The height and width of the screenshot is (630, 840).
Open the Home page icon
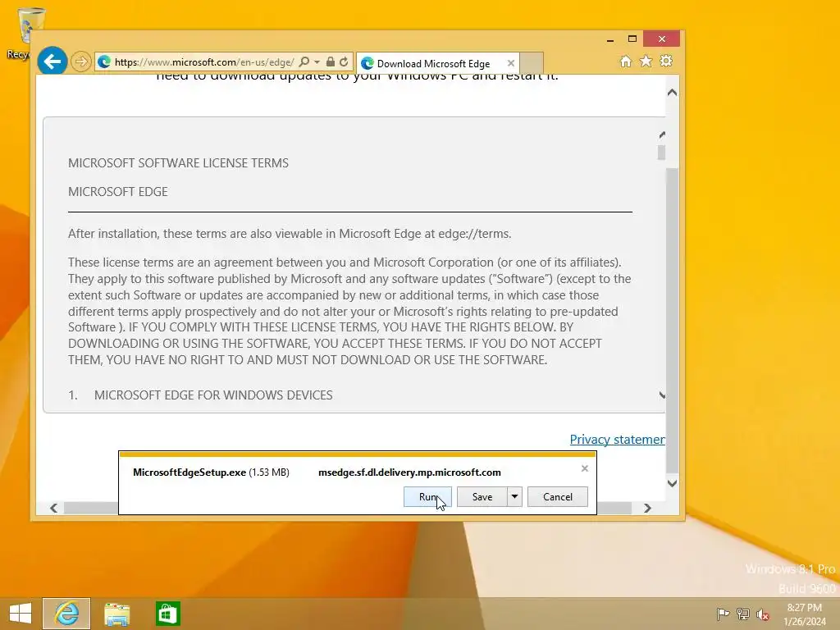[x=625, y=62]
